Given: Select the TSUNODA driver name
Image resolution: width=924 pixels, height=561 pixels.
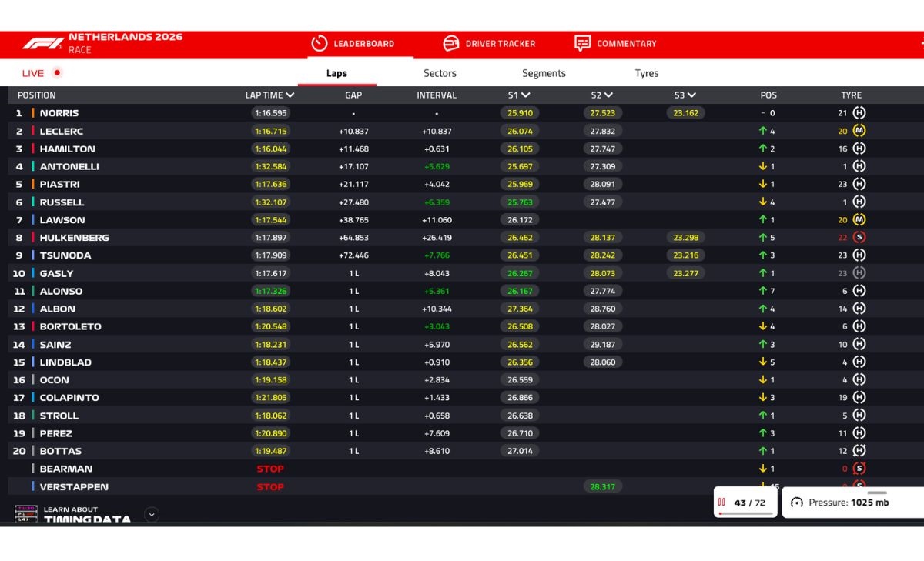Looking at the screenshot, I should pyautogui.click(x=65, y=255).
